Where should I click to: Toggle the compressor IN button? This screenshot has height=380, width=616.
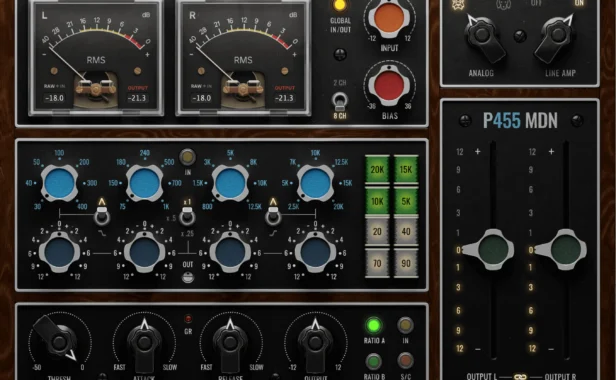(405, 325)
